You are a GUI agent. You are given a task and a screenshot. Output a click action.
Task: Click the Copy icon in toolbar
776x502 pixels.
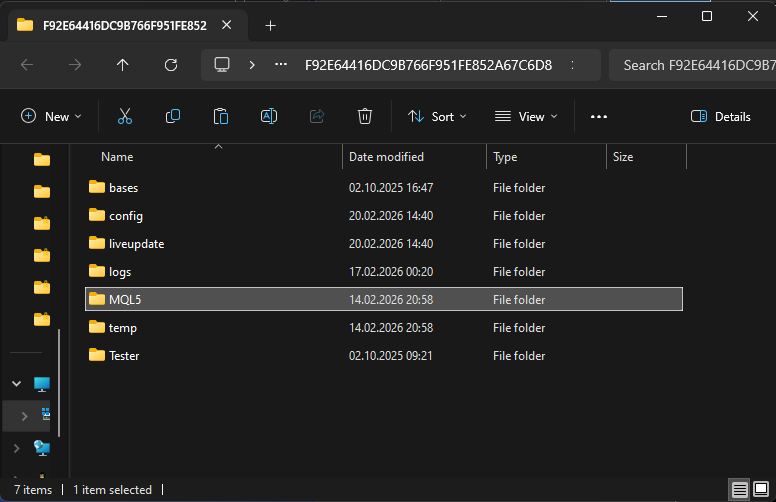click(x=173, y=116)
